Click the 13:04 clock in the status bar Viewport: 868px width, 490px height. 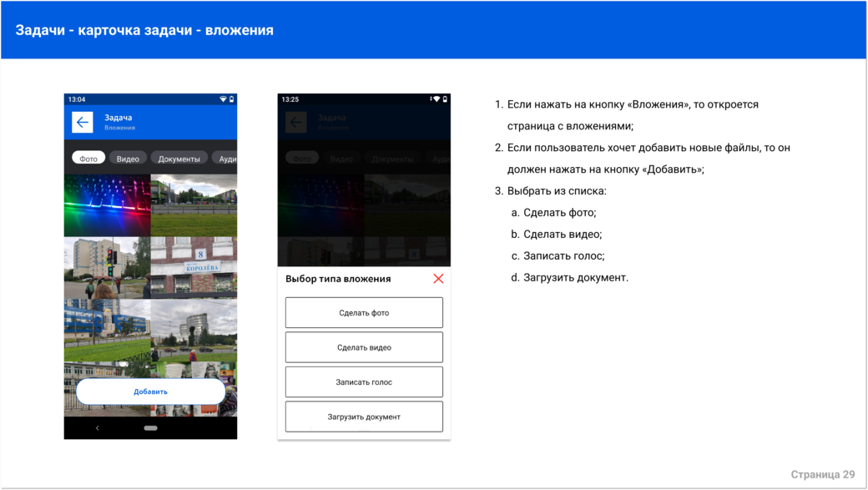click(x=77, y=99)
